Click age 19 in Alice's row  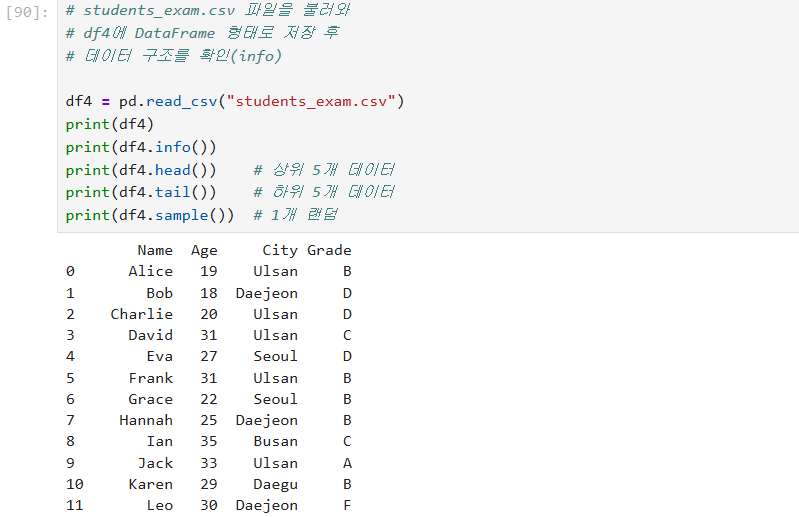[208, 271]
